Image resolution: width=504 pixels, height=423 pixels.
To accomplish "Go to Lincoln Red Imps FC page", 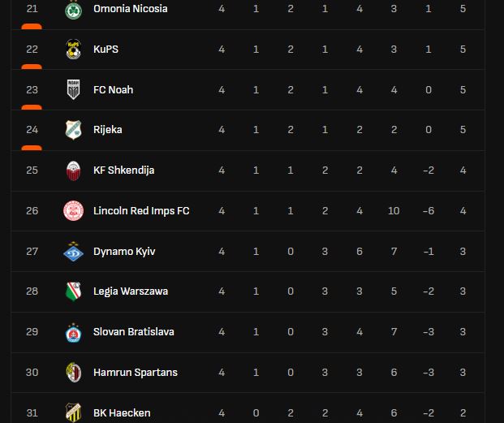I will pyautogui.click(x=141, y=211).
